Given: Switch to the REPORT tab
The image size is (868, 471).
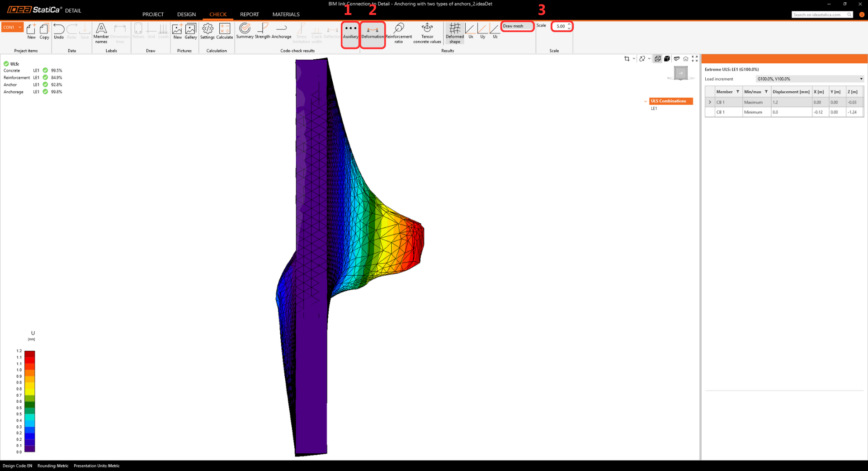Looking at the screenshot, I should point(250,14).
